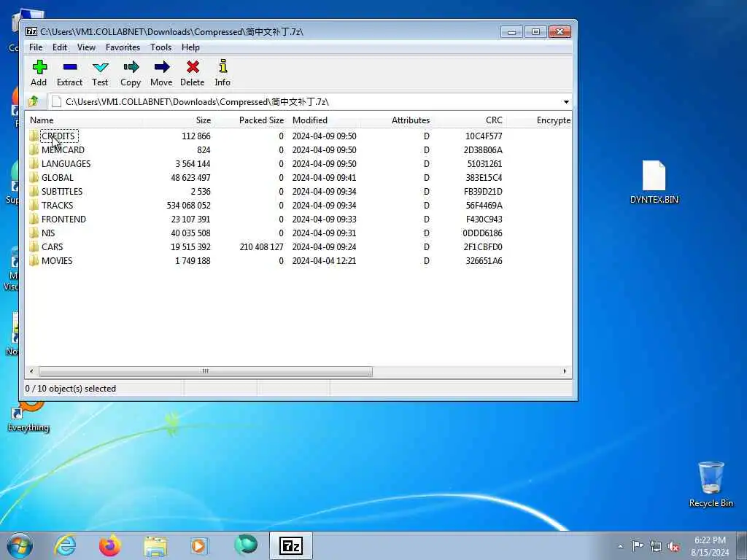This screenshot has width=747, height=560.
Task: Click the muted volume tray icon
Action: pos(673,546)
